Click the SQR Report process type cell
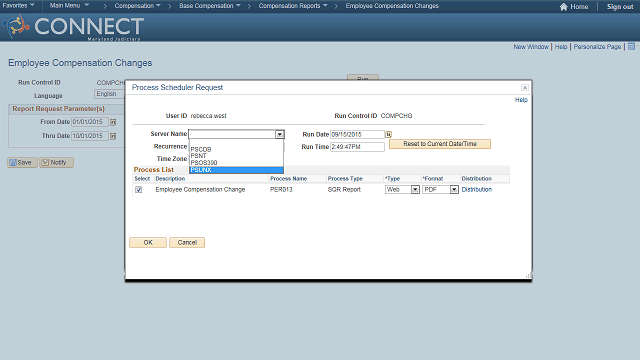Viewport: 640px width, 360px height. pyautogui.click(x=344, y=190)
